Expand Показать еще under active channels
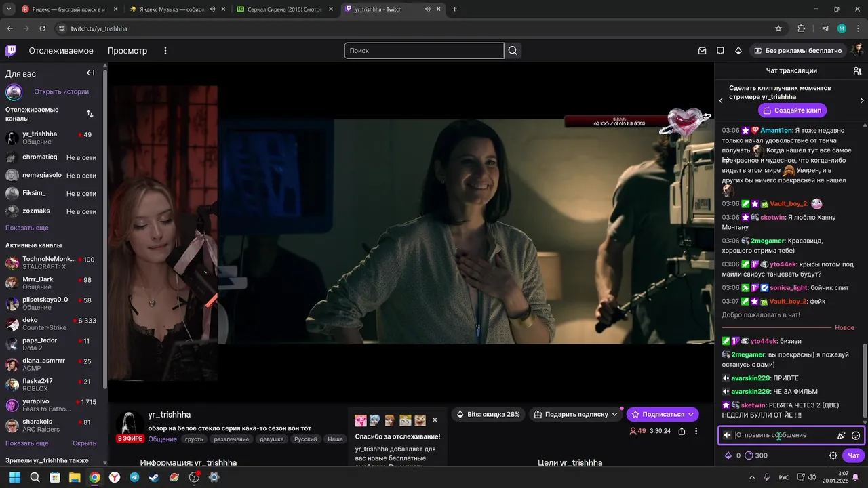The height and width of the screenshot is (488, 868). [27, 443]
